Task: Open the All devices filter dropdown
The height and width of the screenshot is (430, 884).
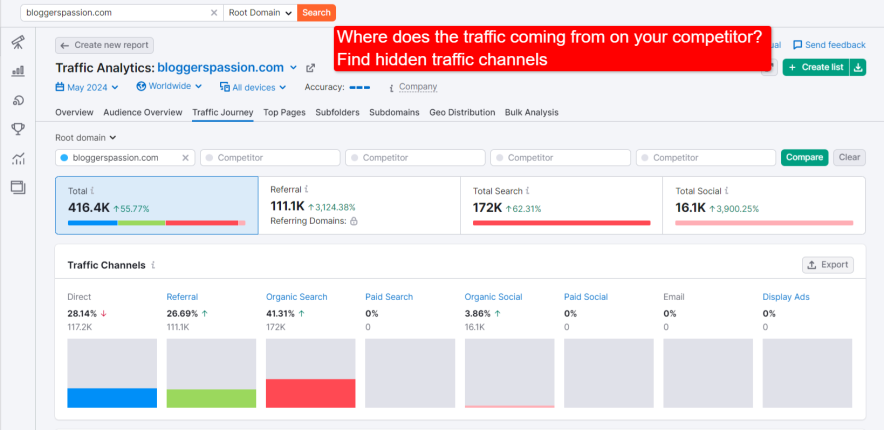Action: (x=256, y=87)
